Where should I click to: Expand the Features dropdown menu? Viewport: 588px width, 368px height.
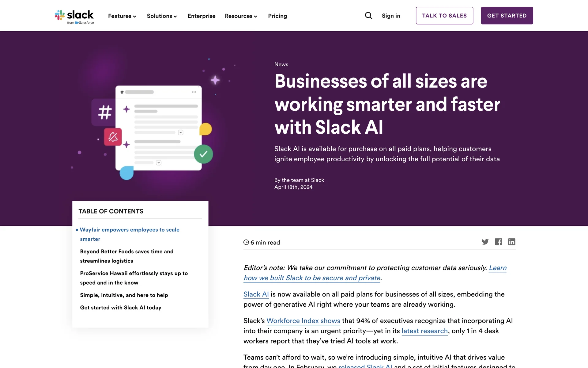click(122, 16)
